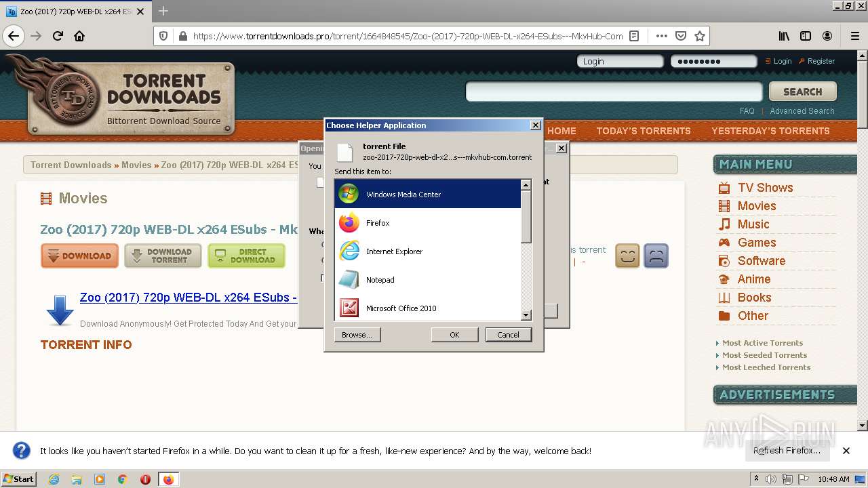This screenshot has width=868, height=488.
Task: Open Most Seeded Torrents link
Action: click(764, 355)
